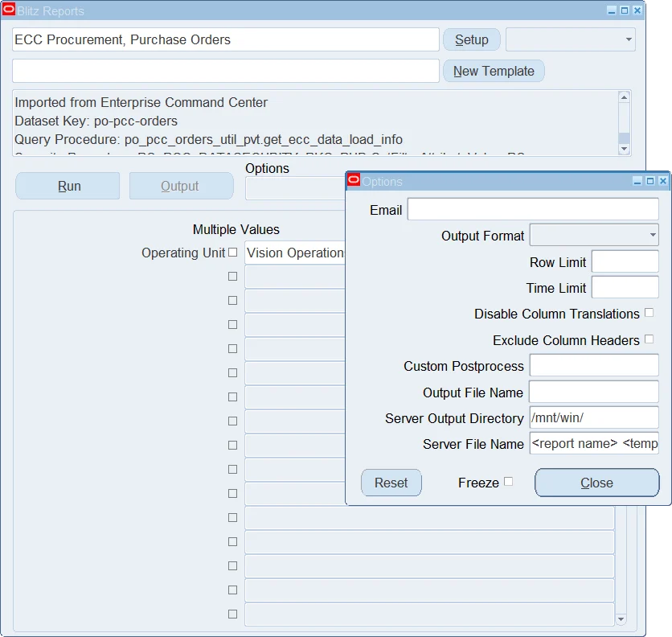Check the multiple values checkbox below Operating Unit
672x637 pixels.
(233, 276)
